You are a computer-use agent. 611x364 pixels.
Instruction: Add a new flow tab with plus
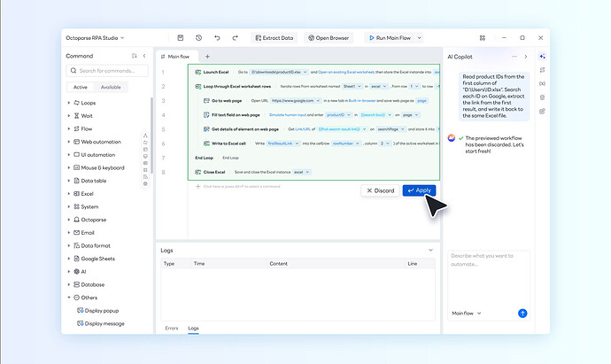[207, 57]
